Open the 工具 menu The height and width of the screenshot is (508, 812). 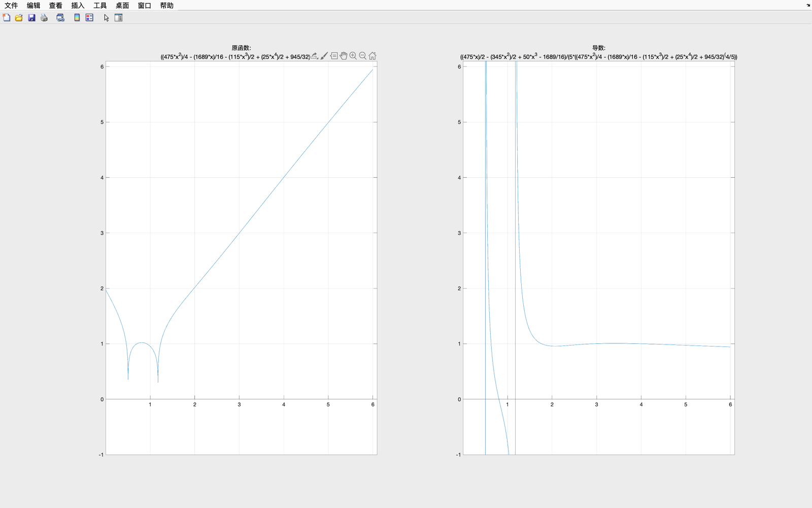point(100,6)
